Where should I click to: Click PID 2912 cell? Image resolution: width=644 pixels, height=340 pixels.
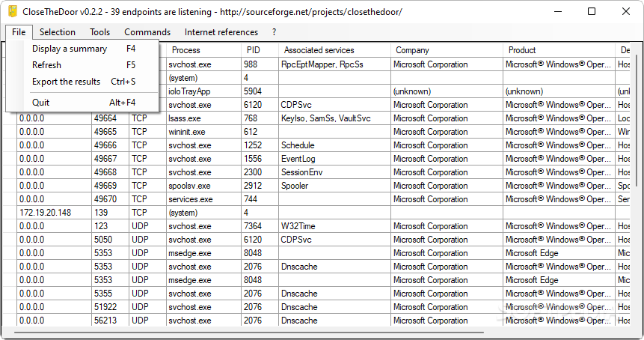260,186
